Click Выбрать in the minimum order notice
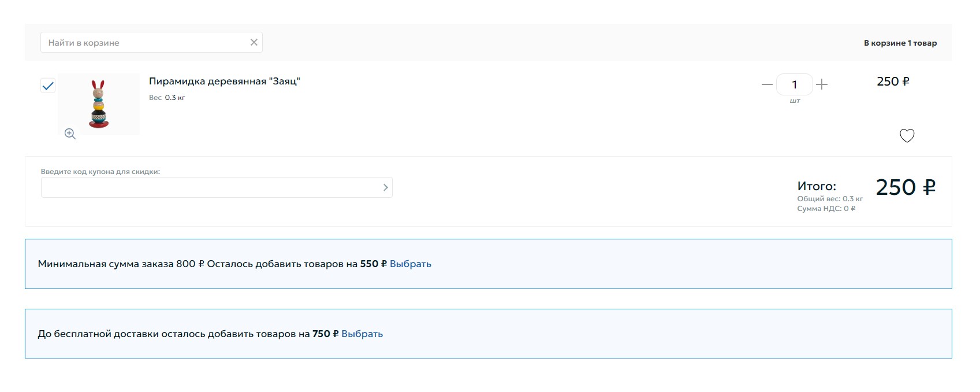The width and height of the screenshot is (980, 392). point(410,264)
